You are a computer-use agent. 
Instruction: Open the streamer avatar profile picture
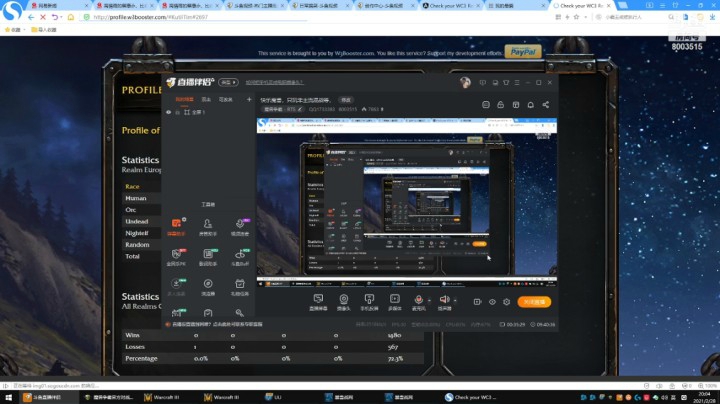click(465, 82)
